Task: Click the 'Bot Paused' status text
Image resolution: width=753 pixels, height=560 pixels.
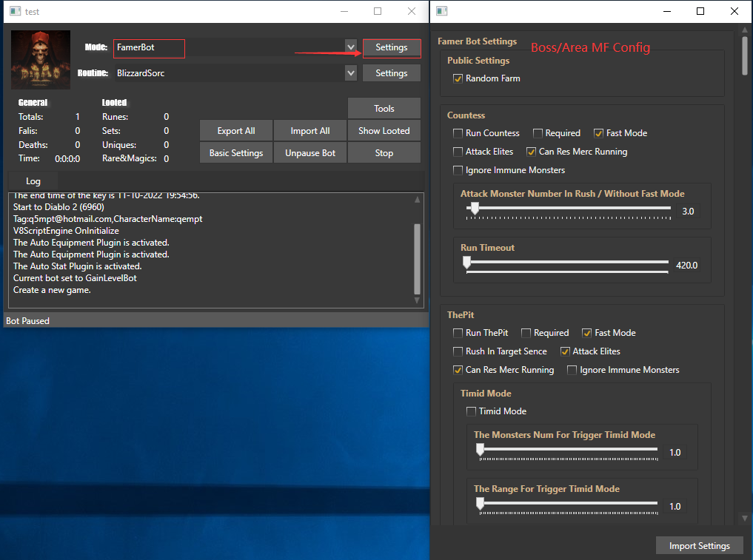Action: (28, 320)
